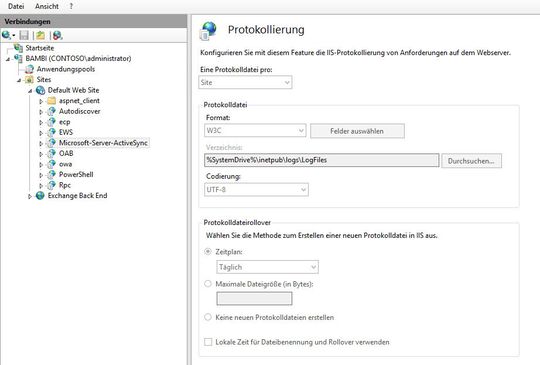Open the ? help menu
540x365 pixels.
pyautogui.click(x=71, y=6)
